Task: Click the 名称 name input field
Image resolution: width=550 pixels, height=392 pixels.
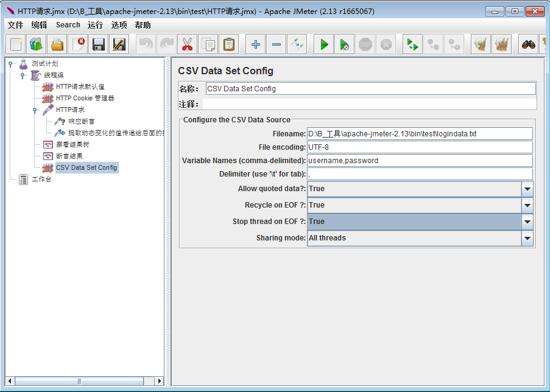Action: pos(371,89)
